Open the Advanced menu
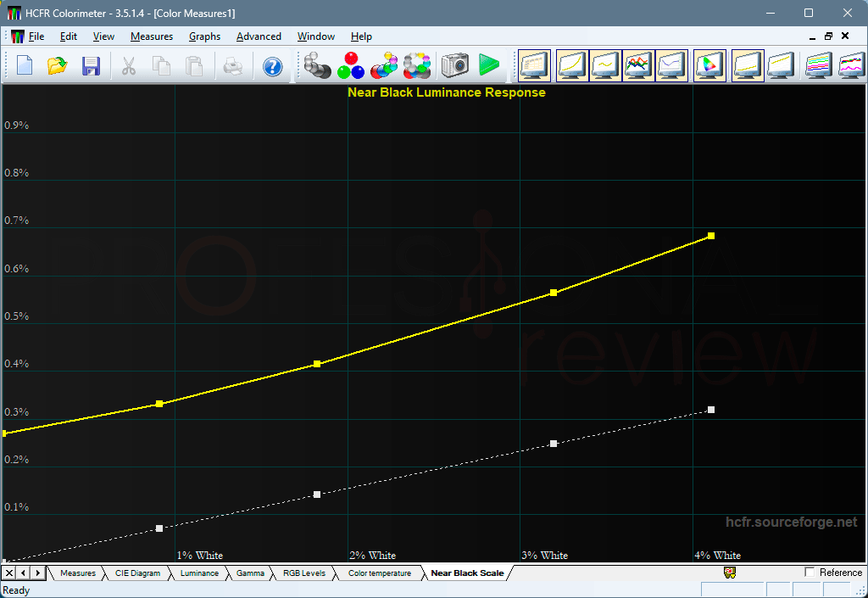The height and width of the screenshot is (598, 868). 259,36
